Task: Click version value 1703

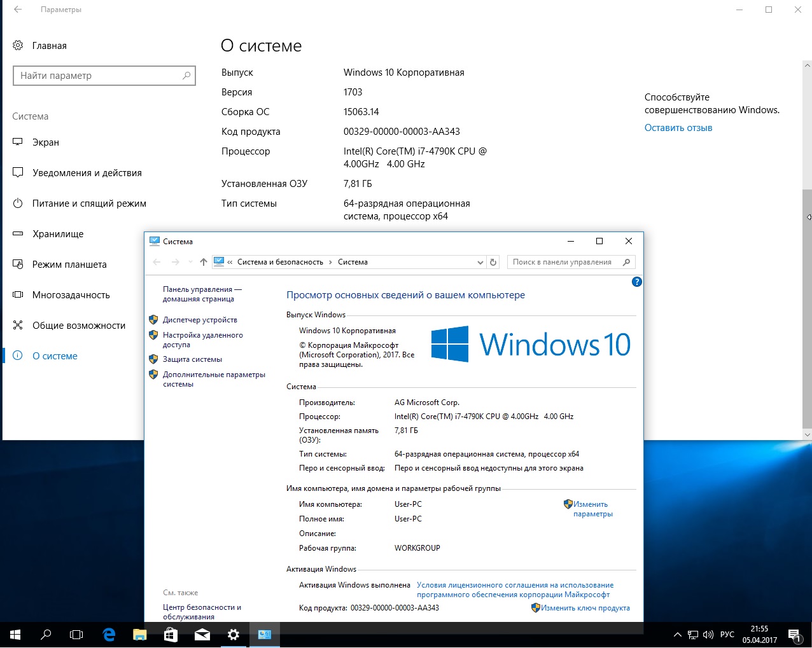Action: click(x=353, y=92)
